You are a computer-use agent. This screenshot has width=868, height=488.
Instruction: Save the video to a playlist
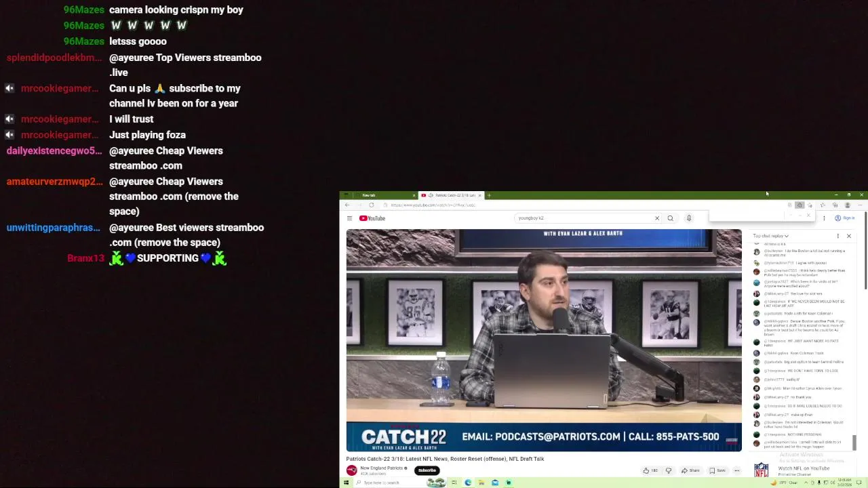point(717,470)
